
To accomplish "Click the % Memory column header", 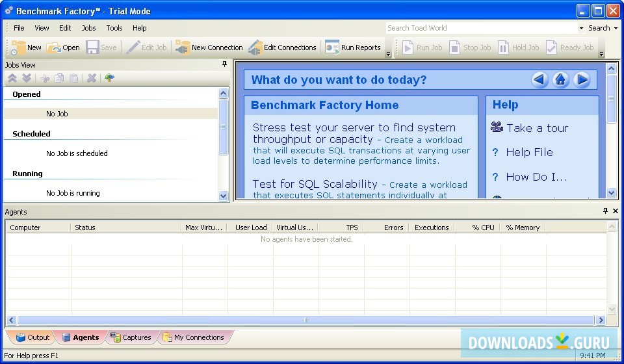I will [x=523, y=227].
